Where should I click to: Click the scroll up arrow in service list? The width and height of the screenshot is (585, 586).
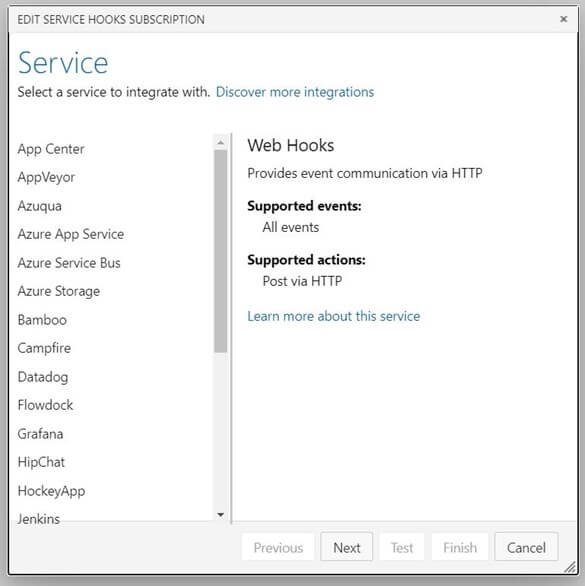click(221, 142)
